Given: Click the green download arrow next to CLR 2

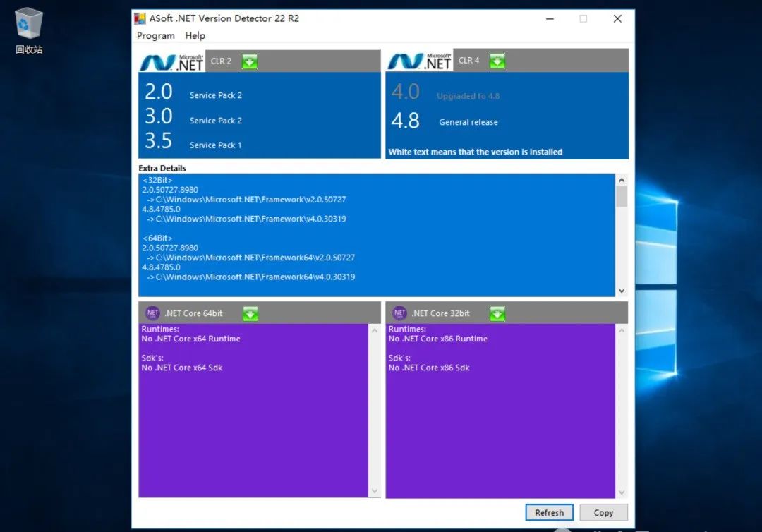Looking at the screenshot, I should (251, 61).
